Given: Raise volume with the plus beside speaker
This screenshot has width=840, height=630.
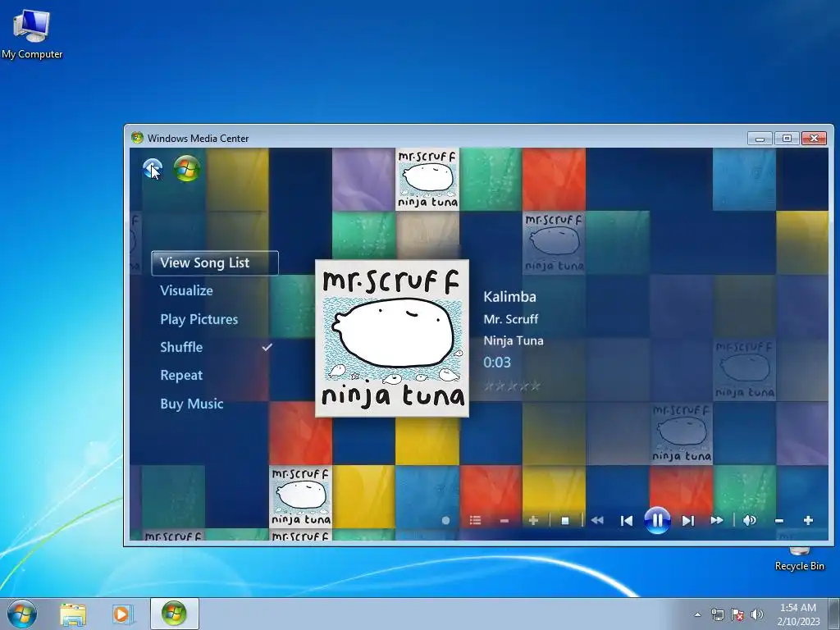Looking at the screenshot, I should (x=808, y=520).
